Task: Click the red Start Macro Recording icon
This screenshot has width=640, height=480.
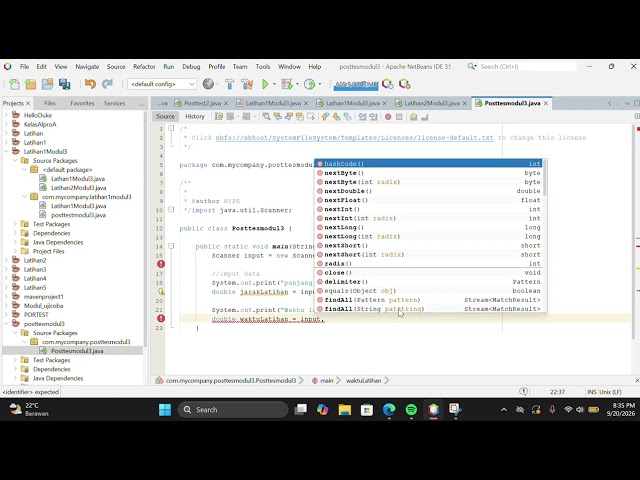Action: [388, 117]
